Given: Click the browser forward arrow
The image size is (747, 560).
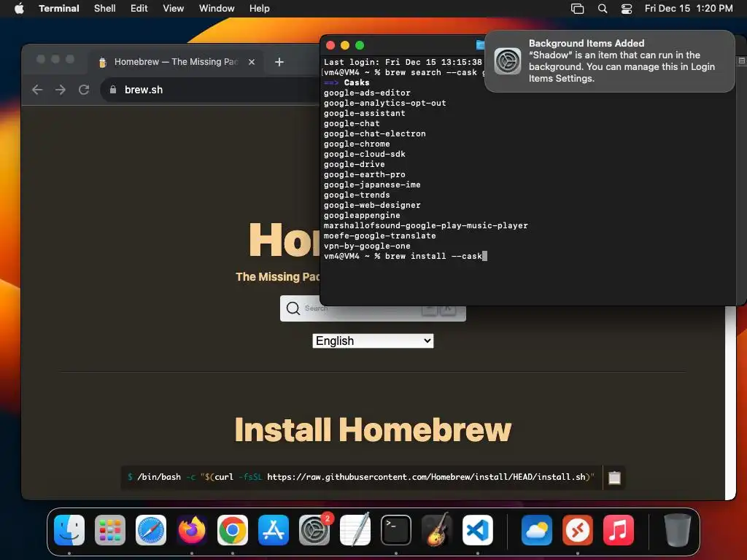Looking at the screenshot, I should point(61,90).
